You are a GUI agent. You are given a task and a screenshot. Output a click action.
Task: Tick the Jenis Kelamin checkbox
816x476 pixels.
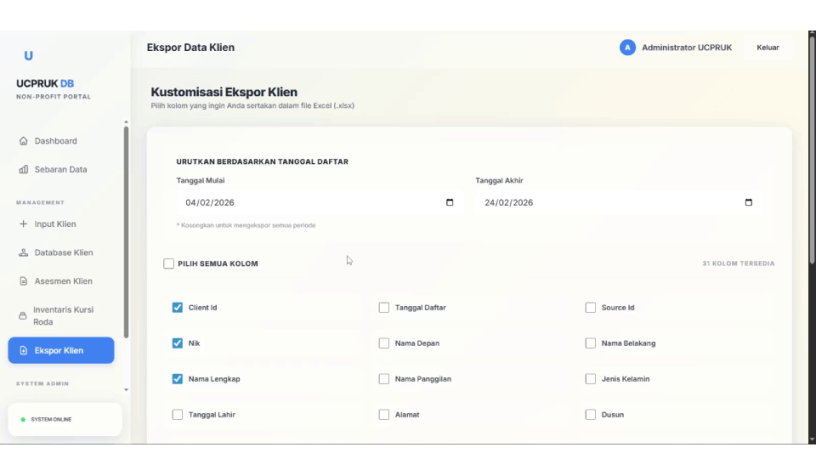pyautogui.click(x=591, y=379)
